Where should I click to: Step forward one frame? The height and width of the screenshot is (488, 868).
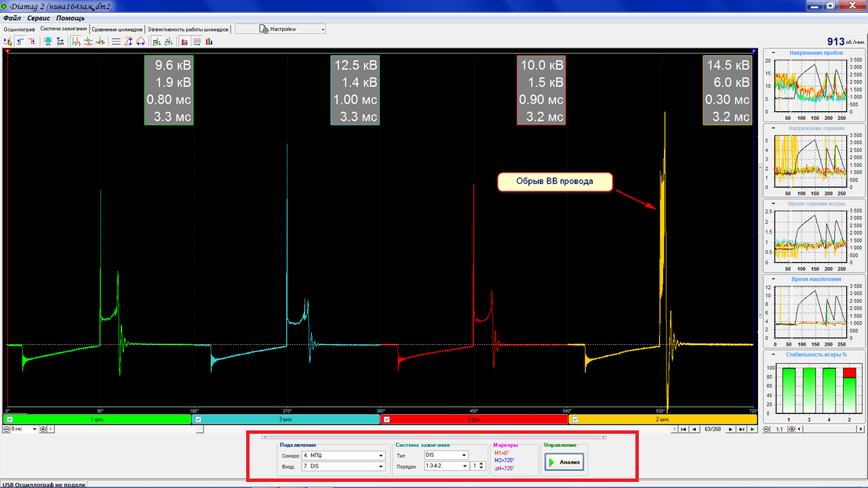point(730,429)
